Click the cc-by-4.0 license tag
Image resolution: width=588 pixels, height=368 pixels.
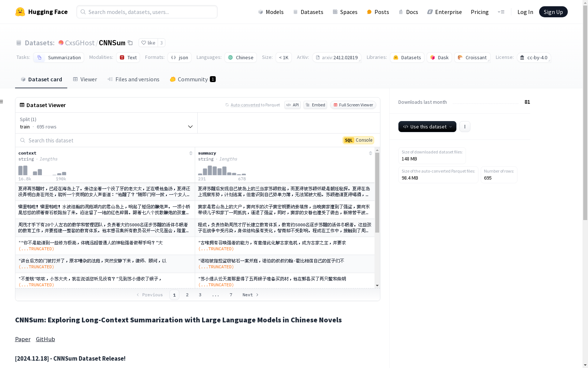[x=534, y=57]
